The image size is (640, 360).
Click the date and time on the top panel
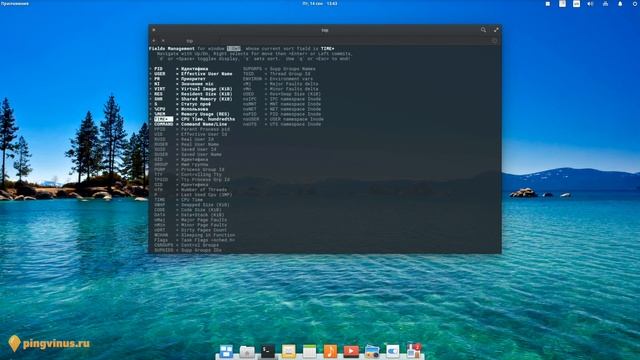click(x=320, y=4)
